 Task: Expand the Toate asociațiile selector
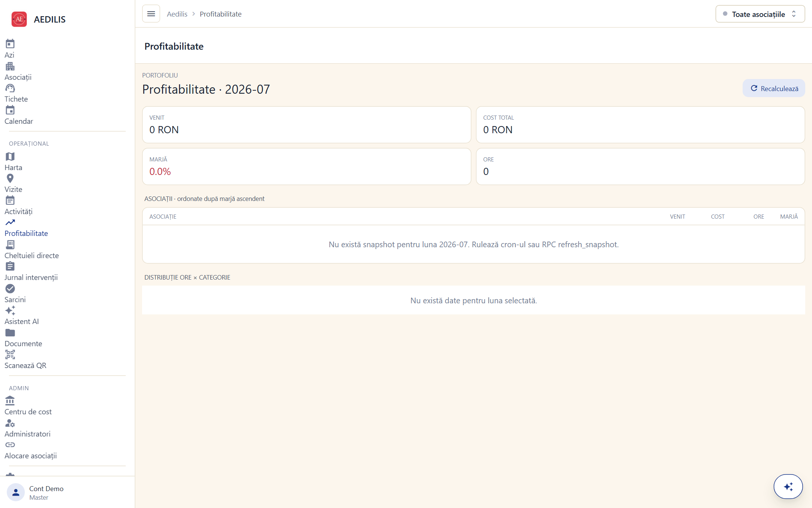(760, 14)
